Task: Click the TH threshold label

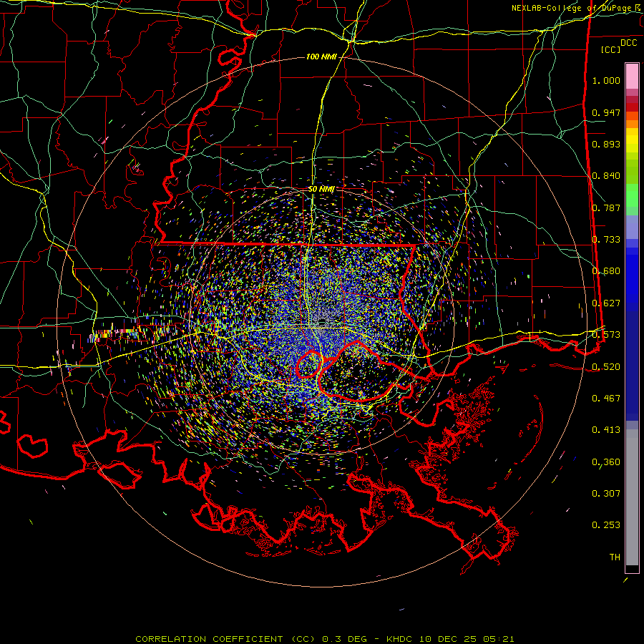Action: tap(615, 557)
